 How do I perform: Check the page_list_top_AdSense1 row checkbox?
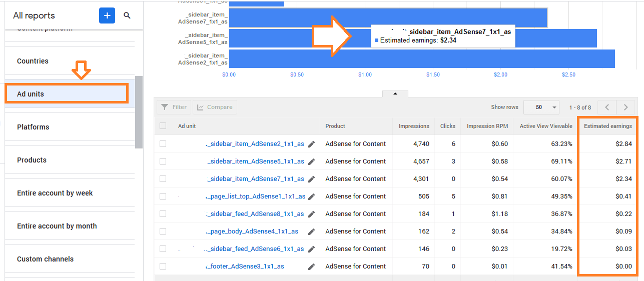click(163, 196)
